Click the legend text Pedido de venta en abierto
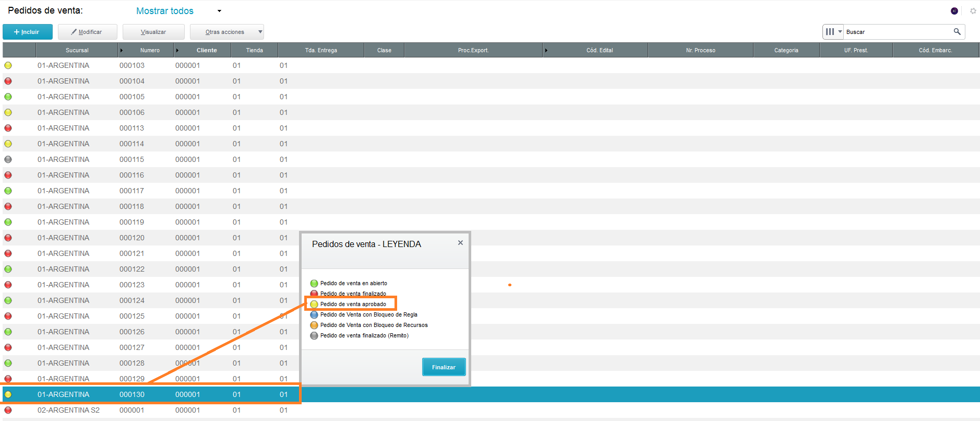The image size is (980, 421). [354, 284]
